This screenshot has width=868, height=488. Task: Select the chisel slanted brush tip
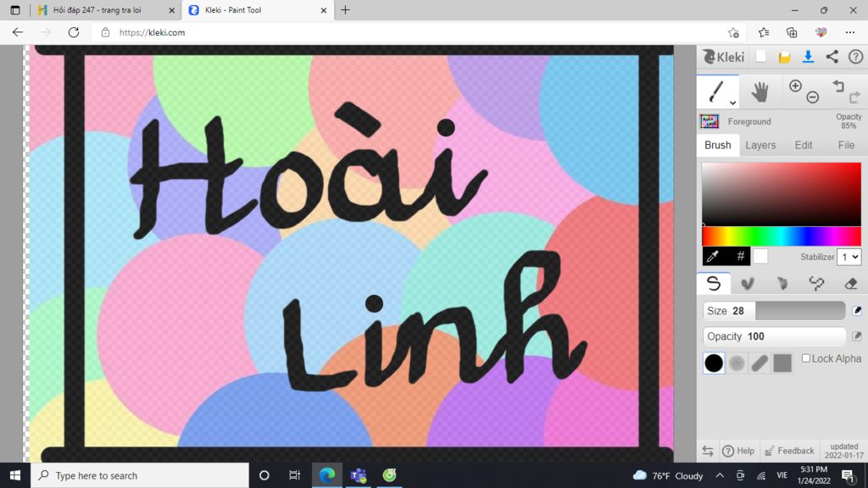(759, 363)
